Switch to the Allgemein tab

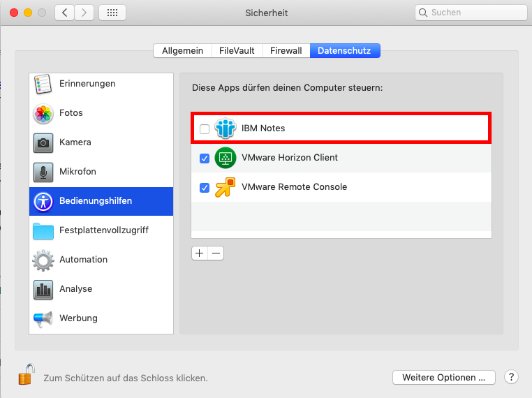182,50
